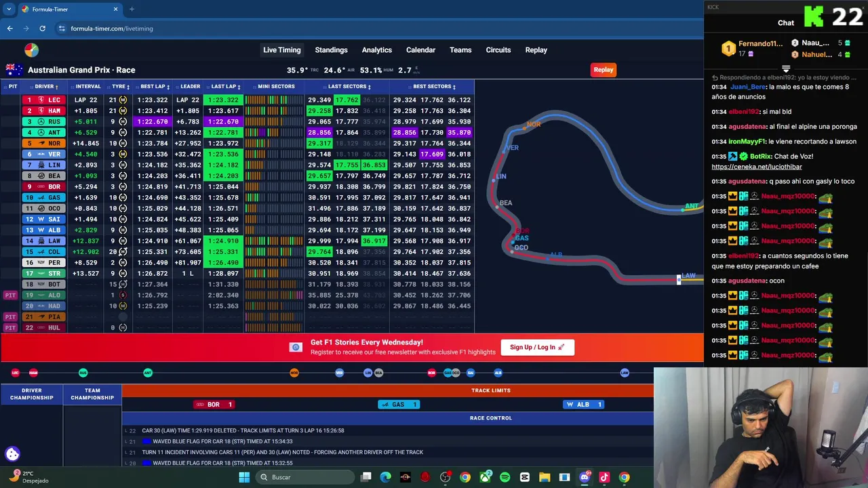
Task: Open the Analytics page
Action: 377,49
